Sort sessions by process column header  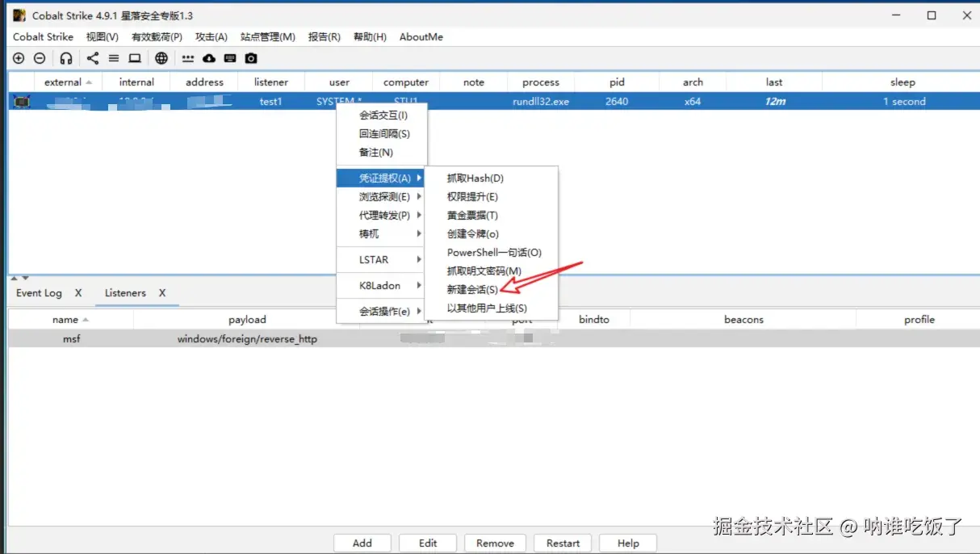541,82
